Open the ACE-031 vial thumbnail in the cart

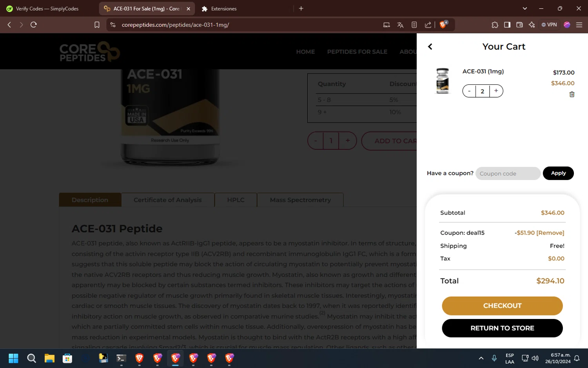tap(443, 81)
